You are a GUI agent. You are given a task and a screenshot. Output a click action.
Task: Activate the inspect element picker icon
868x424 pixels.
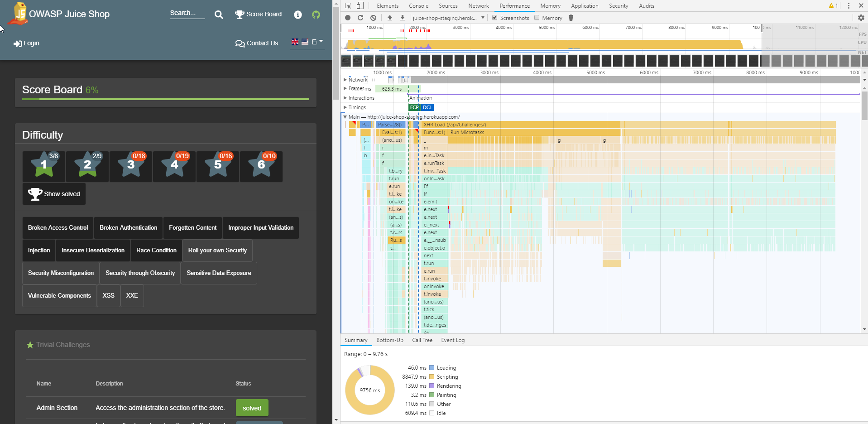pyautogui.click(x=348, y=5)
